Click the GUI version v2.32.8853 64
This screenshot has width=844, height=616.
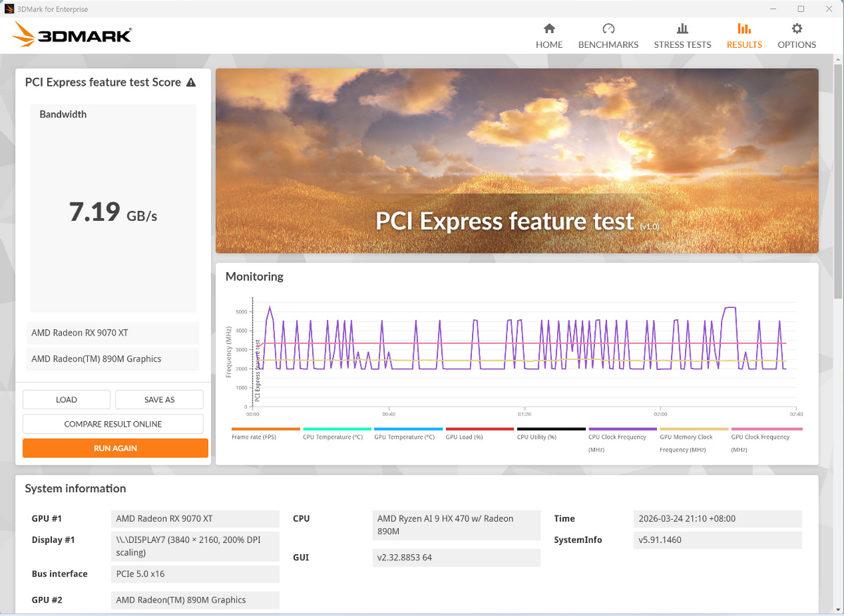tap(456, 558)
